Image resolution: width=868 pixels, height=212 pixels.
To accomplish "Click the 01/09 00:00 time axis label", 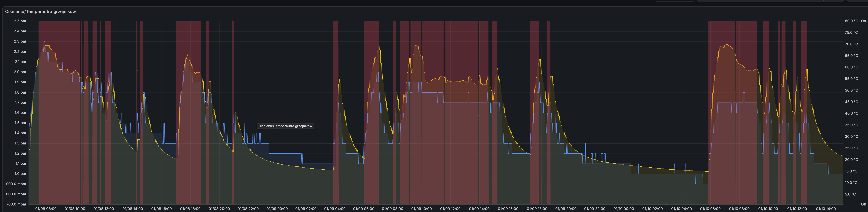I will pos(277,209).
